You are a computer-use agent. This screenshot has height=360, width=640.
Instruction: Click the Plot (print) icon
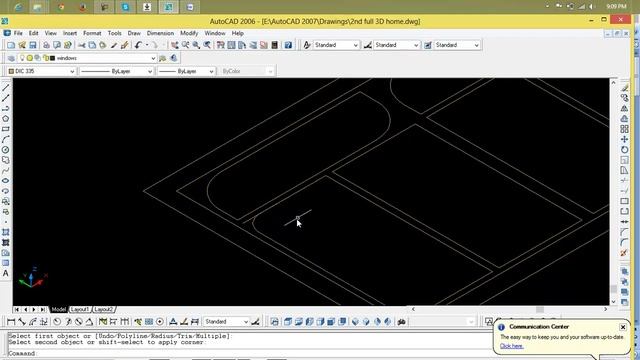click(x=46, y=45)
